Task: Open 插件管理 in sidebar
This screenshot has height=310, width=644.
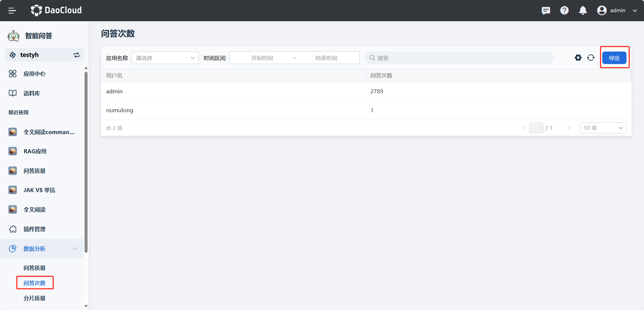Action: coord(34,229)
